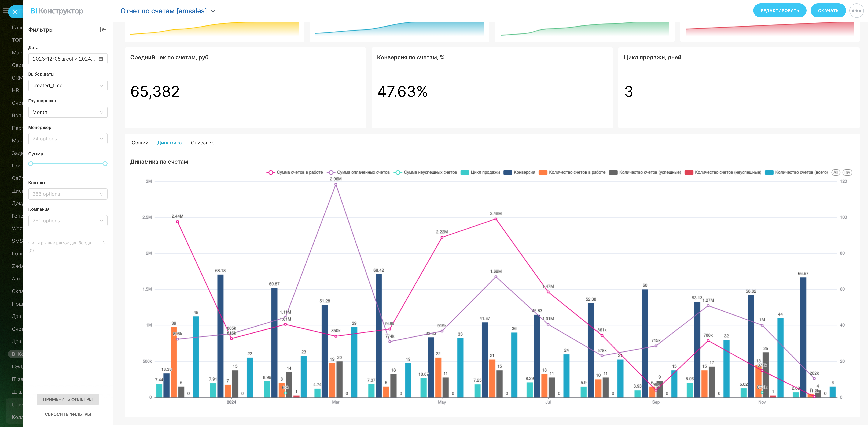Image resolution: width=868 pixels, height=427 pixels.
Task: Click the РЕДАКТИРОВАТЬ button
Action: coord(779,11)
